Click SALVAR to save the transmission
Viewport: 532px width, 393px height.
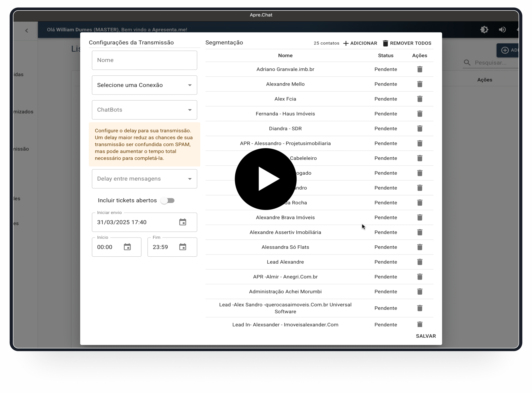coord(426,336)
